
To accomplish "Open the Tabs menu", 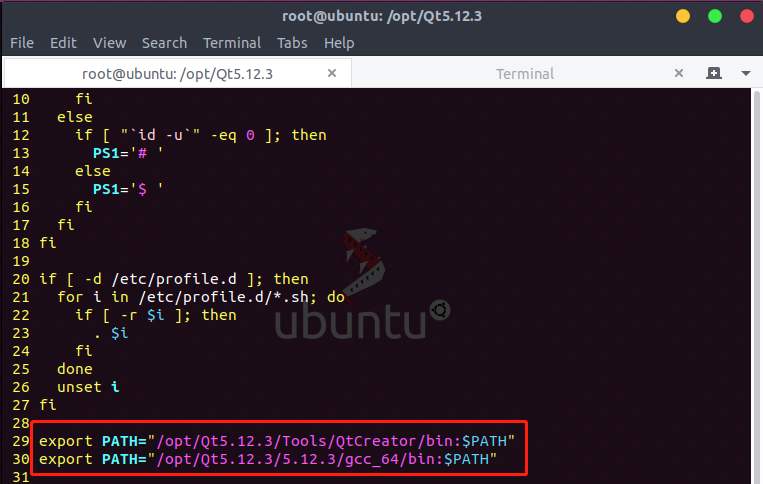I will pyautogui.click(x=292, y=43).
